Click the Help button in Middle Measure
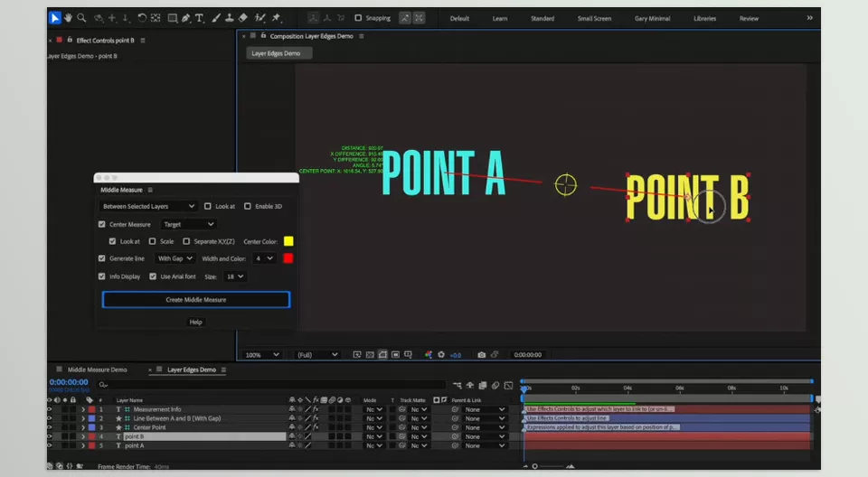Viewport: 868px width, 477px height. click(x=196, y=322)
